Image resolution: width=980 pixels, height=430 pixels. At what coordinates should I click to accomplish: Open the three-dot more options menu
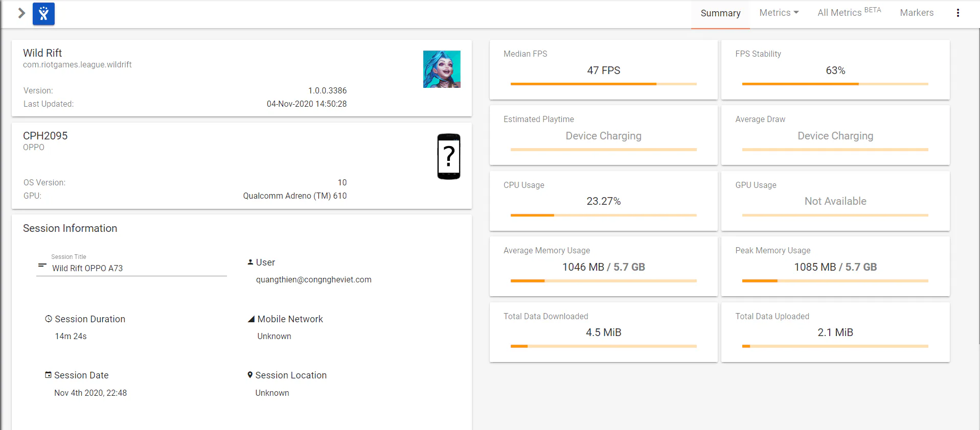958,13
